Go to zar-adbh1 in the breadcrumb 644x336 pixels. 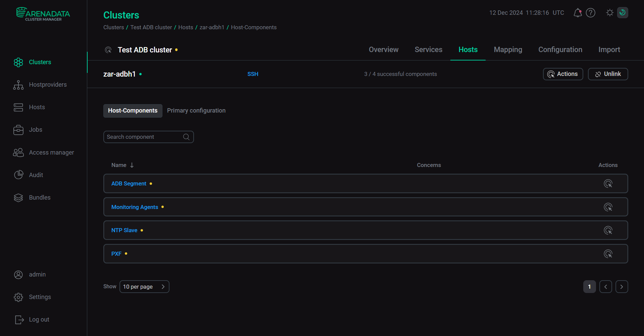212,27
